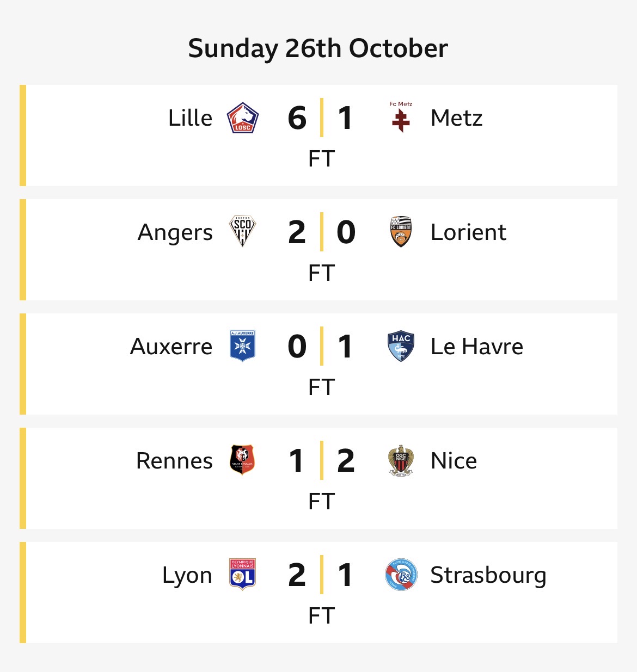Screen dimensions: 637x672
Task: Click the Olympique Lyonnais crest
Action: click(242, 575)
